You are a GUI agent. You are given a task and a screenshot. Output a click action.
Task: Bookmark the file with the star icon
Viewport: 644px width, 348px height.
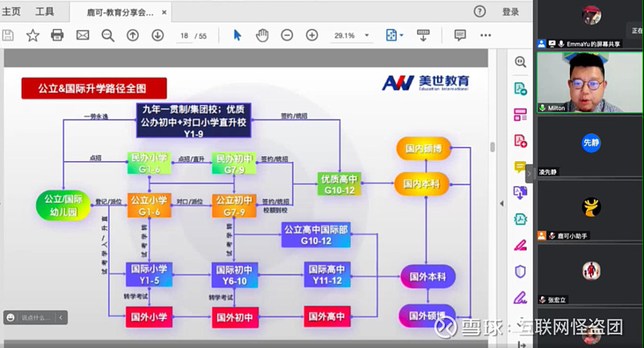point(32,35)
